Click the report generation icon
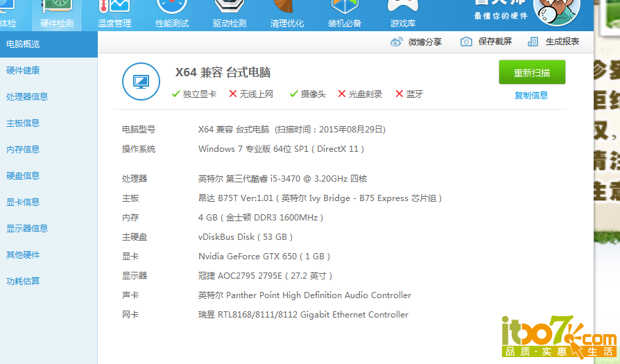Image resolution: width=620 pixels, height=364 pixels. coord(533,42)
